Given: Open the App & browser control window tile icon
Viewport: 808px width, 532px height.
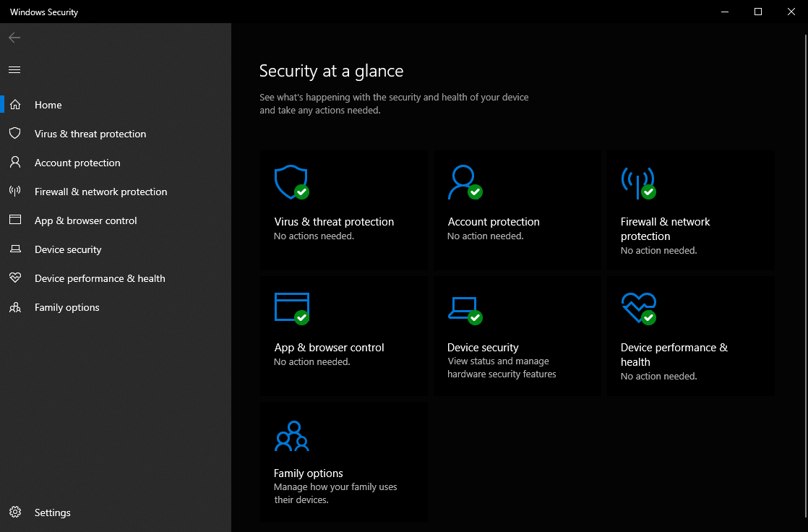Looking at the screenshot, I should [291, 307].
